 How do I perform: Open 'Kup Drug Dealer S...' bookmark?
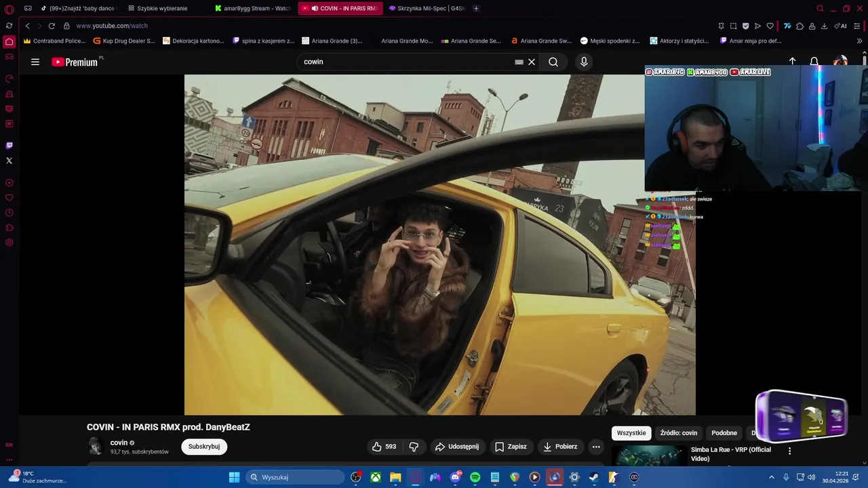(x=124, y=41)
